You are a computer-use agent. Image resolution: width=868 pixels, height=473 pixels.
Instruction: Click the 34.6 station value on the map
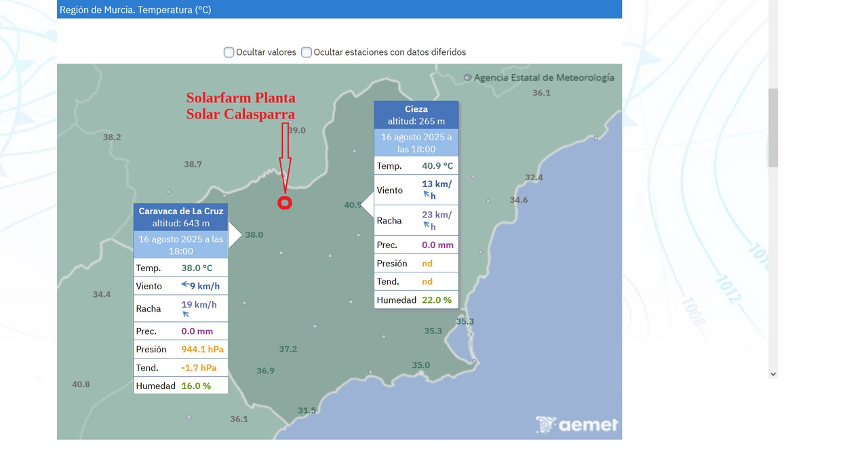pyautogui.click(x=519, y=200)
